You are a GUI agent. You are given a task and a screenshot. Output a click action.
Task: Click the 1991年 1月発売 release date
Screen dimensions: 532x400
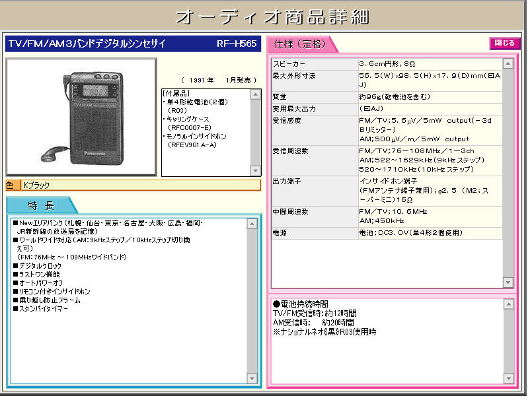point(219,81)
